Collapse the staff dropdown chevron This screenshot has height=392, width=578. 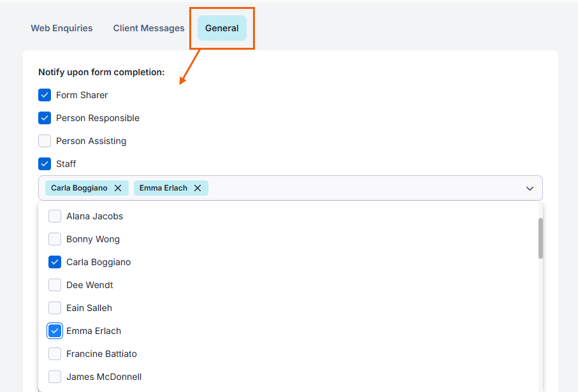click(530, 189)
